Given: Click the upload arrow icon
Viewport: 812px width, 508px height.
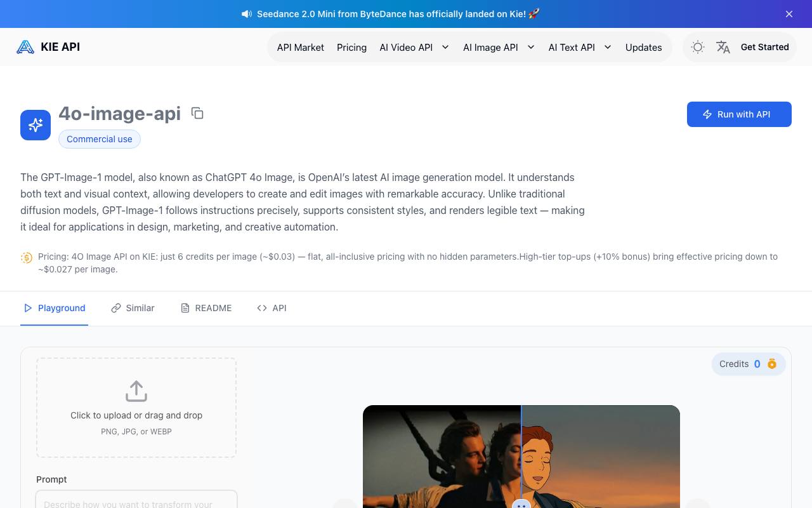Looking at the screenshot, I should [x=136, y=391].
